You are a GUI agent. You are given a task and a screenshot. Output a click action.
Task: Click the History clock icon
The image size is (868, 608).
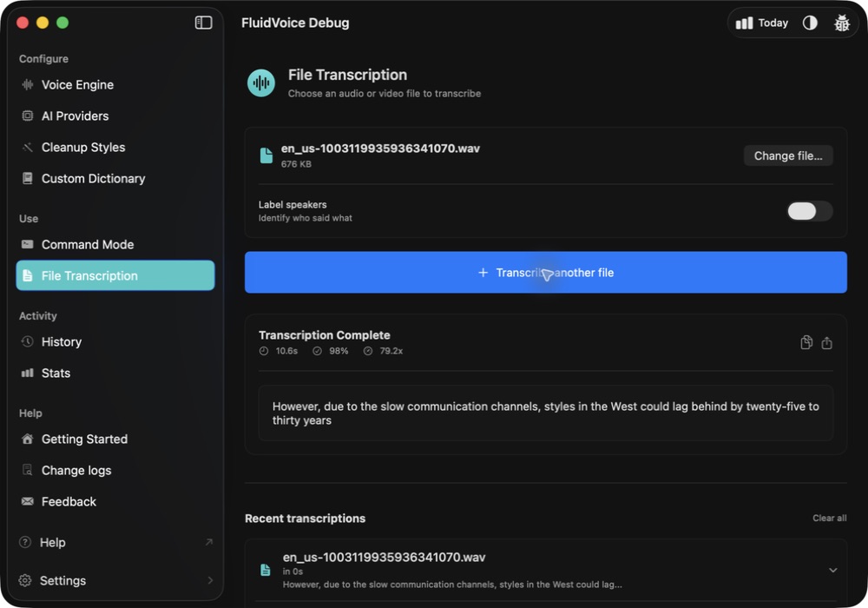pos(27,341)
